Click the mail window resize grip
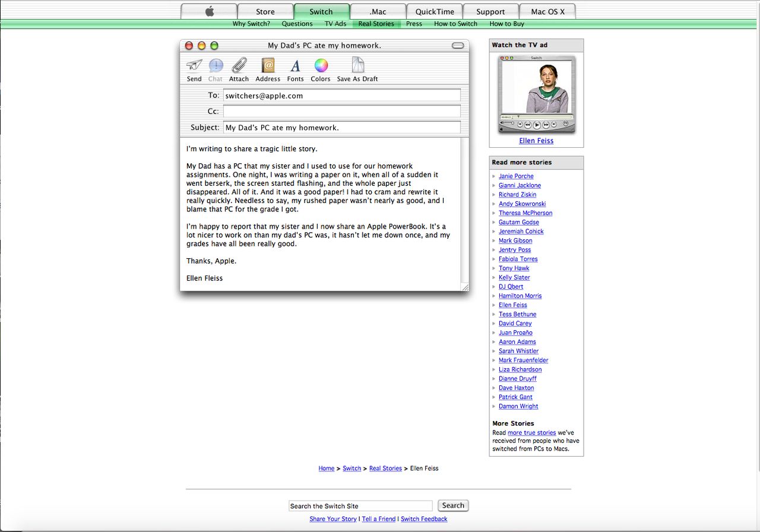Image resolution: width=760 pixels, height=532 pixels. coord(465,287)
